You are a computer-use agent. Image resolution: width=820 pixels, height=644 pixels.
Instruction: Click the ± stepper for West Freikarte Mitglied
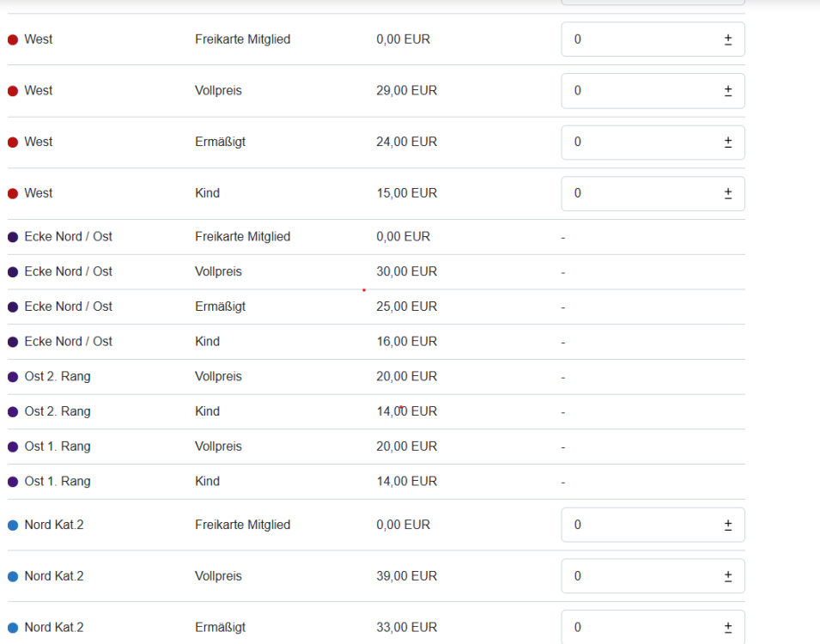coord(728,39)
